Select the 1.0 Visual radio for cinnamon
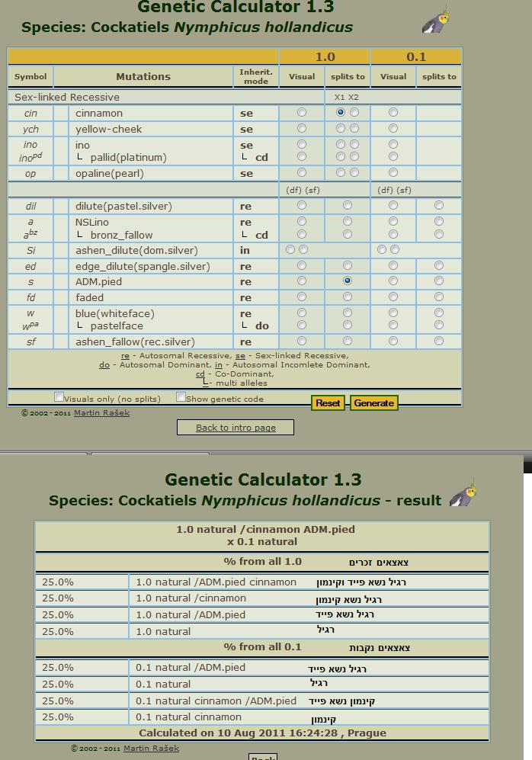The width and height of the screenshot is (532, 760). tap(302, 113)
